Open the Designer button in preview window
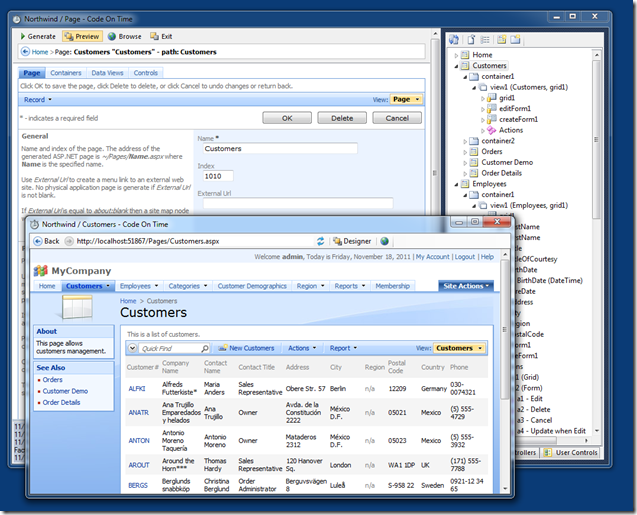 point(352,241)
